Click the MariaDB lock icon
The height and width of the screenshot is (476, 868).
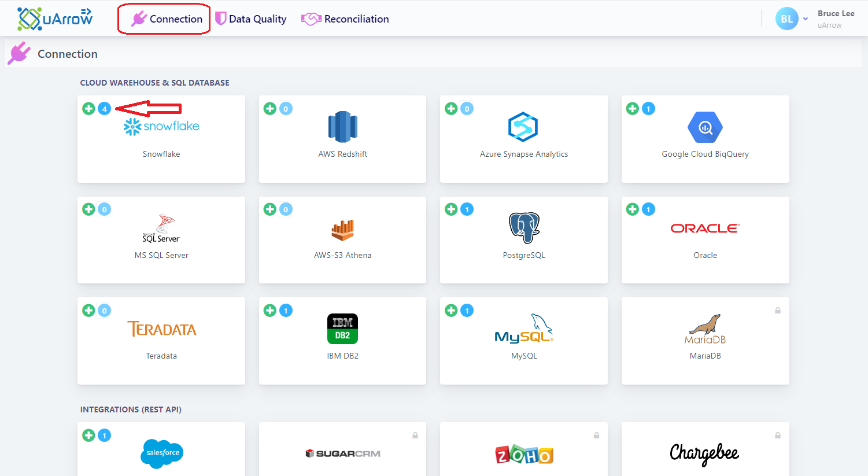coord(778,311)
